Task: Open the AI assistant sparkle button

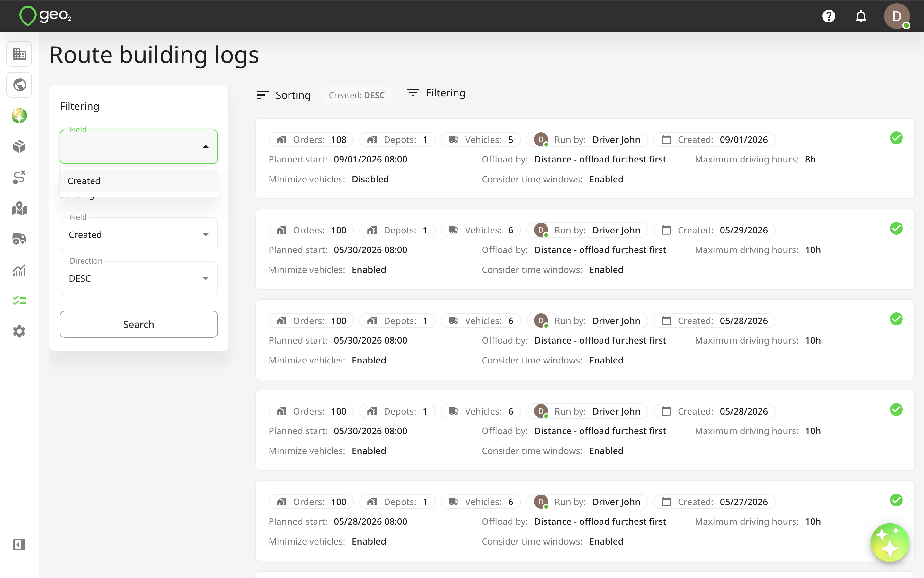Action: click(x=890, y=542)
